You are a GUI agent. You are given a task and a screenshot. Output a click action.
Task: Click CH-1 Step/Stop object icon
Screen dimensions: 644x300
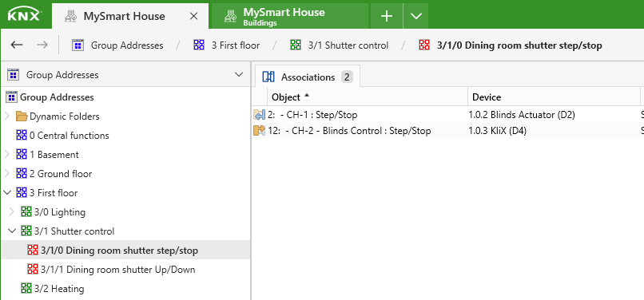click(259, 115)
